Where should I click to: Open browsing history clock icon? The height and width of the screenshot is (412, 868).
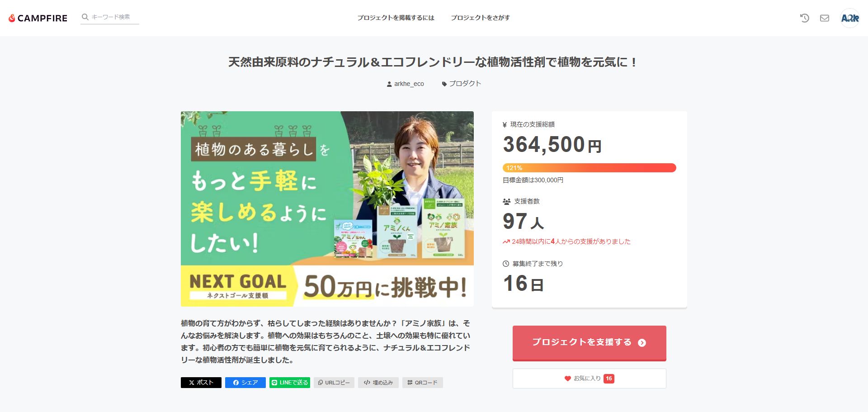(804, 18)
